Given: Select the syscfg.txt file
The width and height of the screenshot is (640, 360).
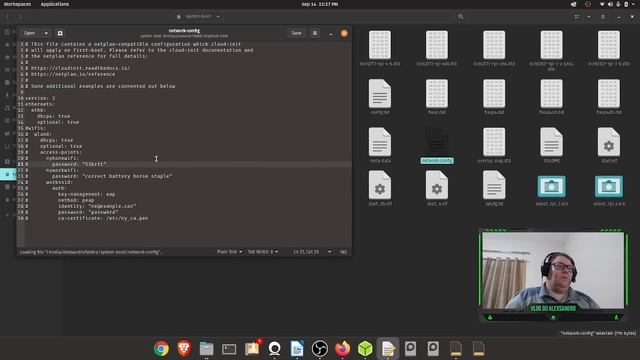Looking at the screenshot, I should [494, 188].
